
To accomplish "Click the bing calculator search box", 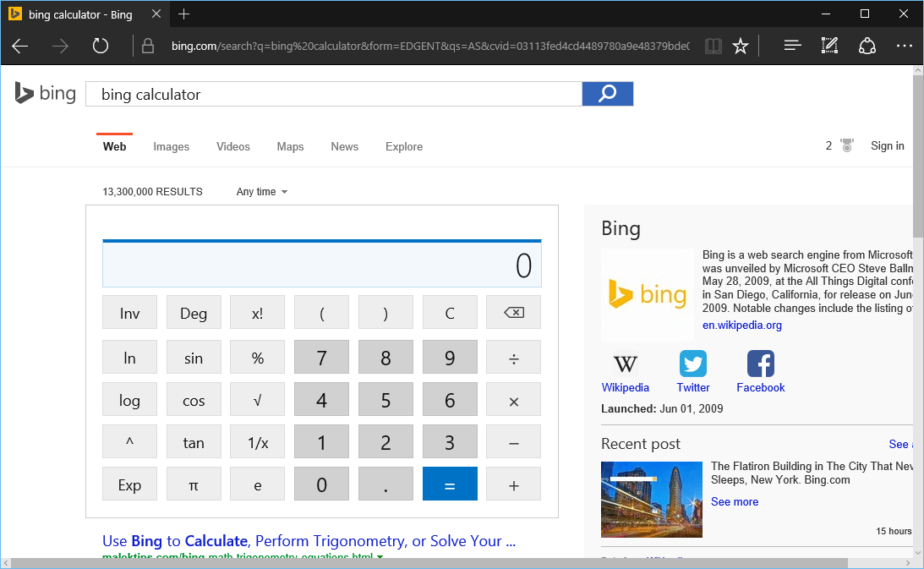I will (334, 94).
